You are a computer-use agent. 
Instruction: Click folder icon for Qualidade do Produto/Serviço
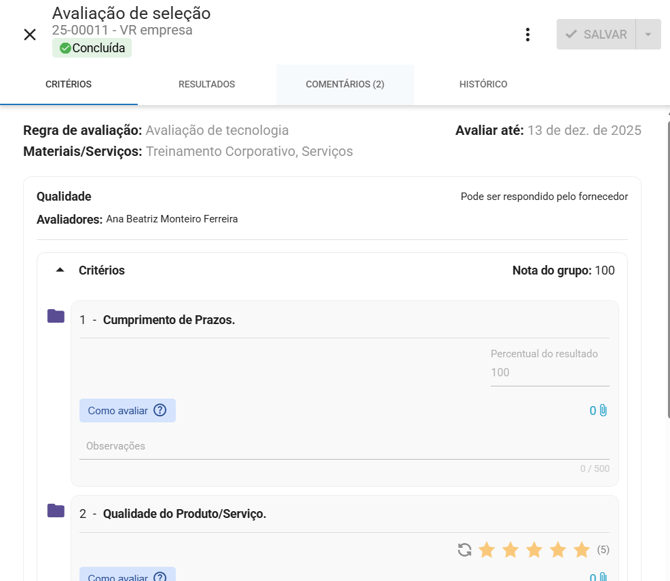pos(56,511)
